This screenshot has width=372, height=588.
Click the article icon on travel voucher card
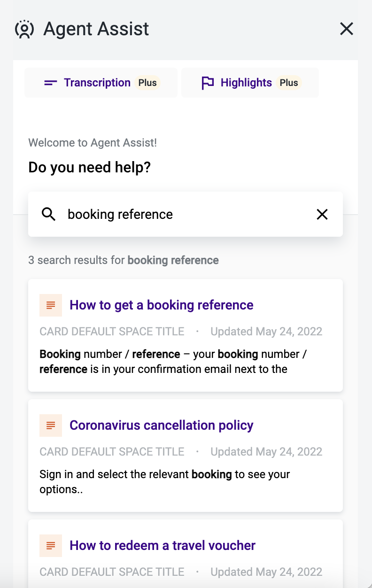click(50, 545)
